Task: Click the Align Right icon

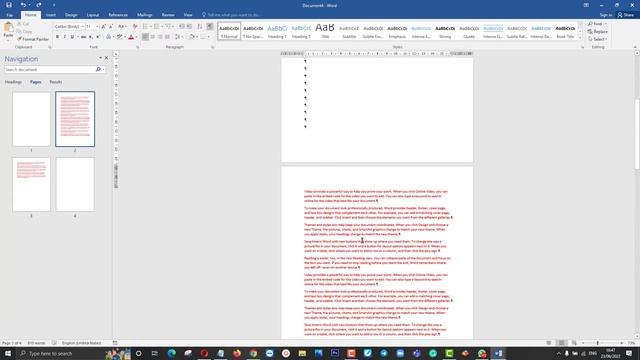Action: point(160,37)
